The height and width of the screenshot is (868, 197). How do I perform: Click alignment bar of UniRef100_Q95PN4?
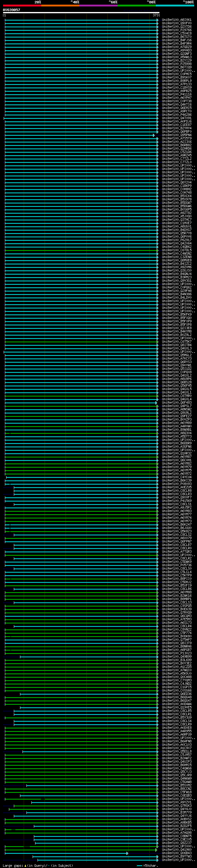click(79, 135)
